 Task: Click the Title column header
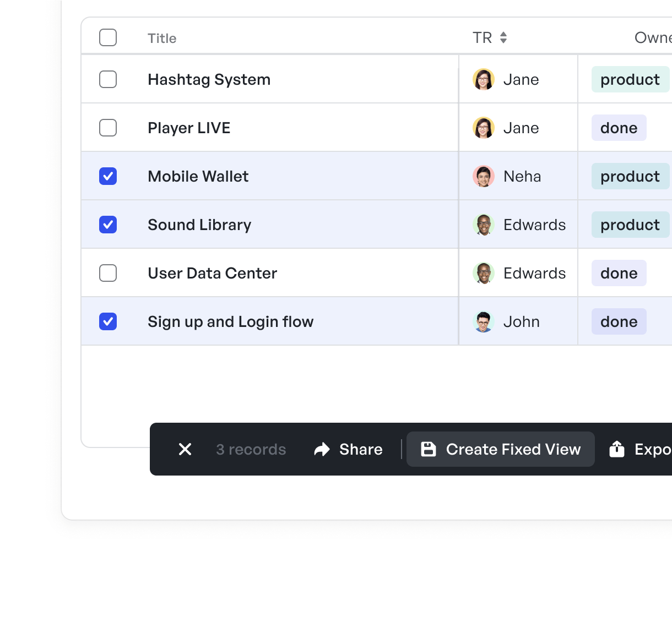coord(162,38)
